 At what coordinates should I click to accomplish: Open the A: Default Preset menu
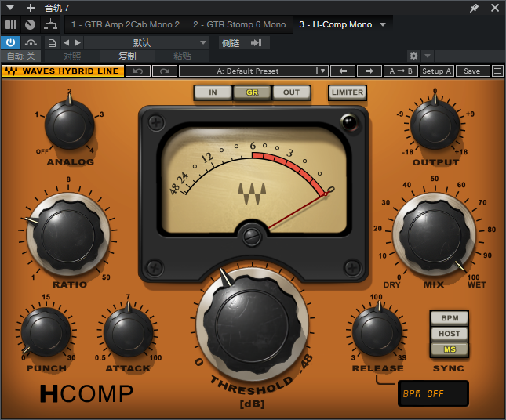248,71
